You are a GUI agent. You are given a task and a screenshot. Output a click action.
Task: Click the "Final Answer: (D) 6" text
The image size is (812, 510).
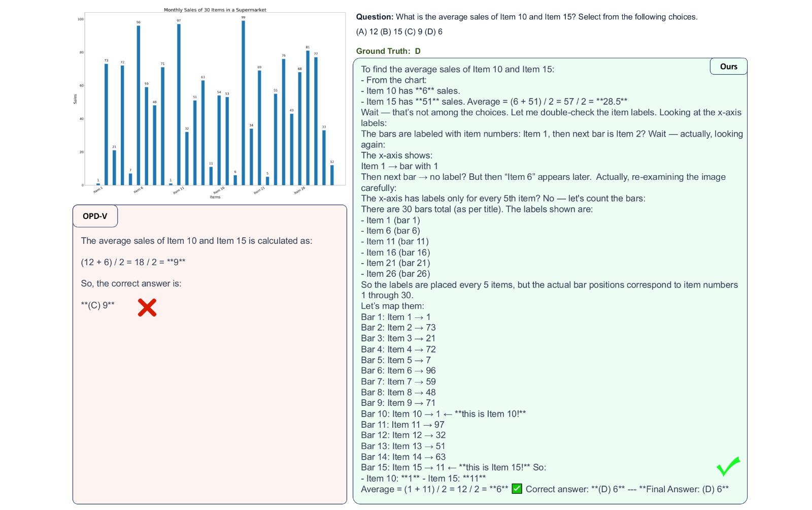[684, 489]
